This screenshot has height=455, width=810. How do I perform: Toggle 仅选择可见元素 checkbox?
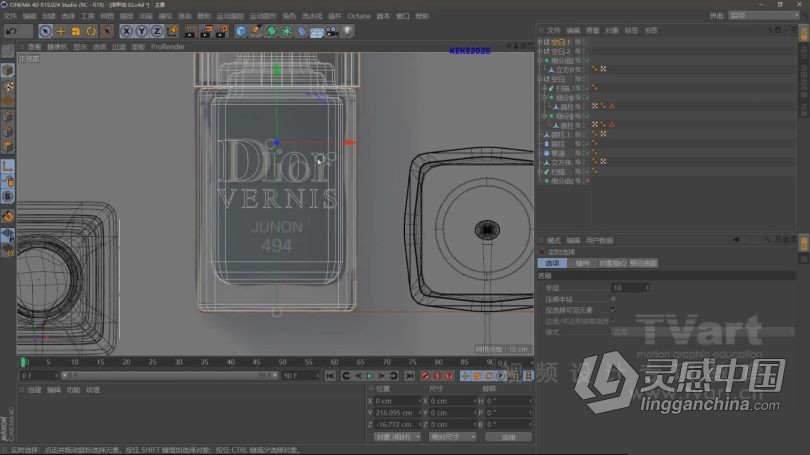click(x=613, y=310)
